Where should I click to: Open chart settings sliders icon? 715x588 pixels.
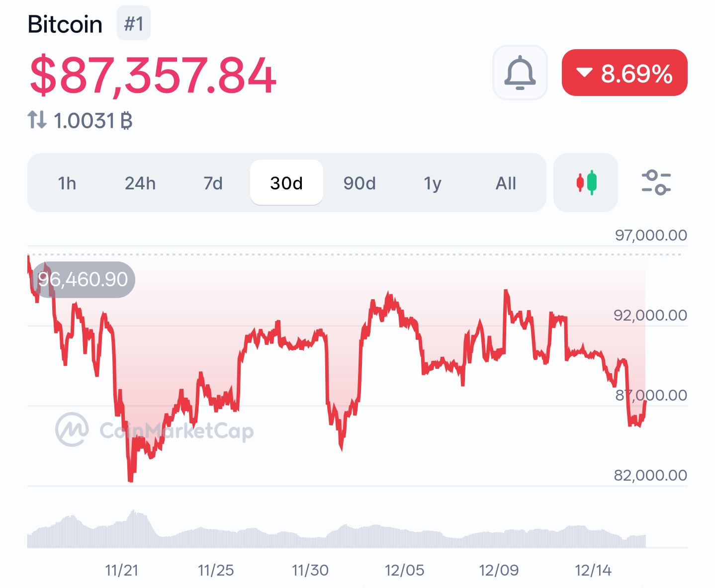tap(656, 182)
